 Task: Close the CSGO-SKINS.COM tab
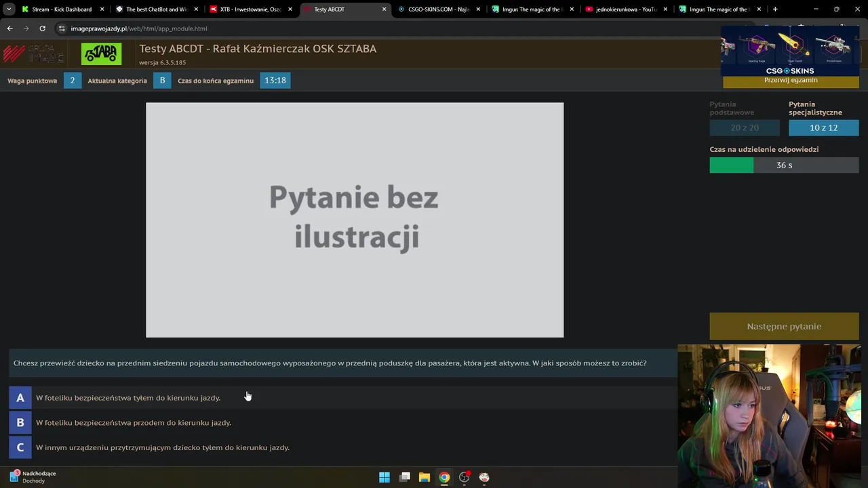[478, 9]
